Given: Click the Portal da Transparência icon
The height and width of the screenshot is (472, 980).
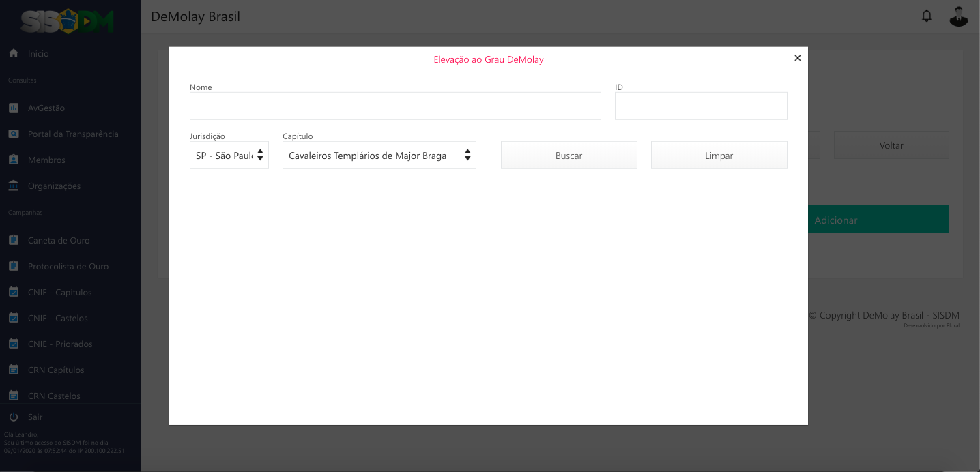Looking at the screenshot, I should click(x=13, y=134).
